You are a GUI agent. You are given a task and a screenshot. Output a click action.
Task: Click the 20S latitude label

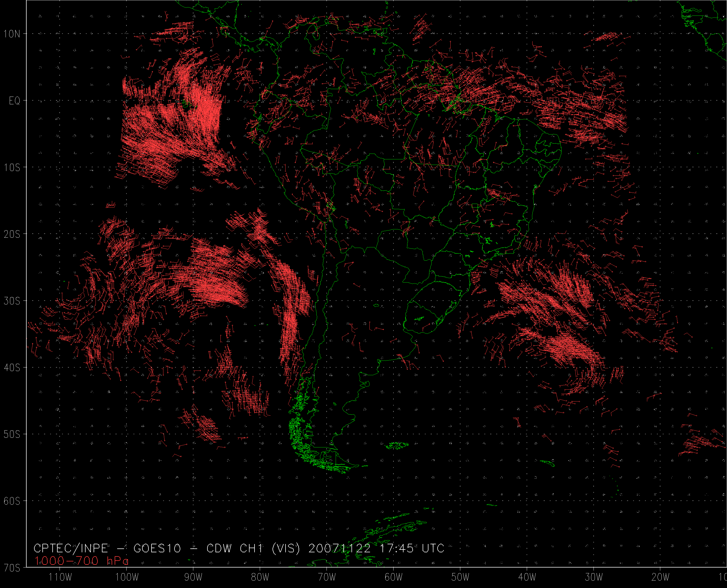(x=12, y=234)
